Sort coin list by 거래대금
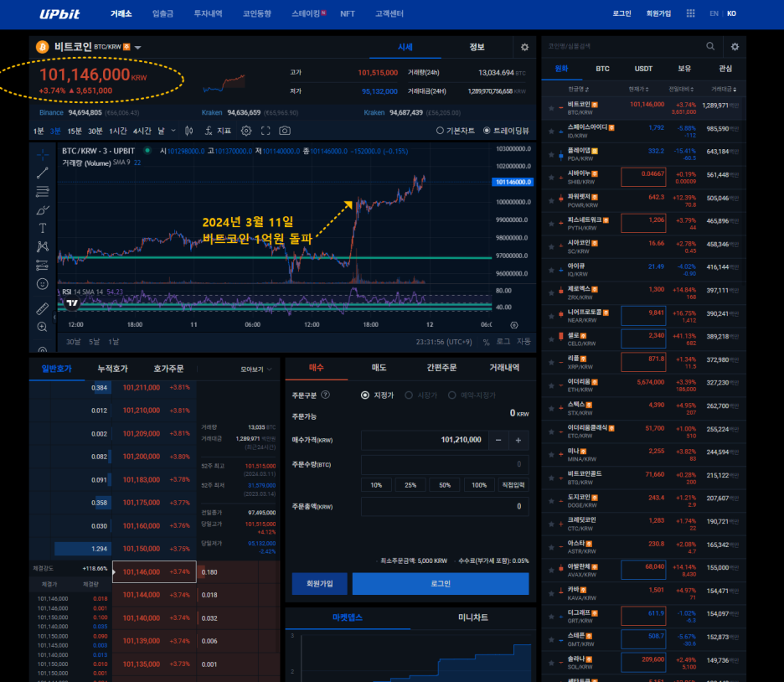 [x=724, y=89]
